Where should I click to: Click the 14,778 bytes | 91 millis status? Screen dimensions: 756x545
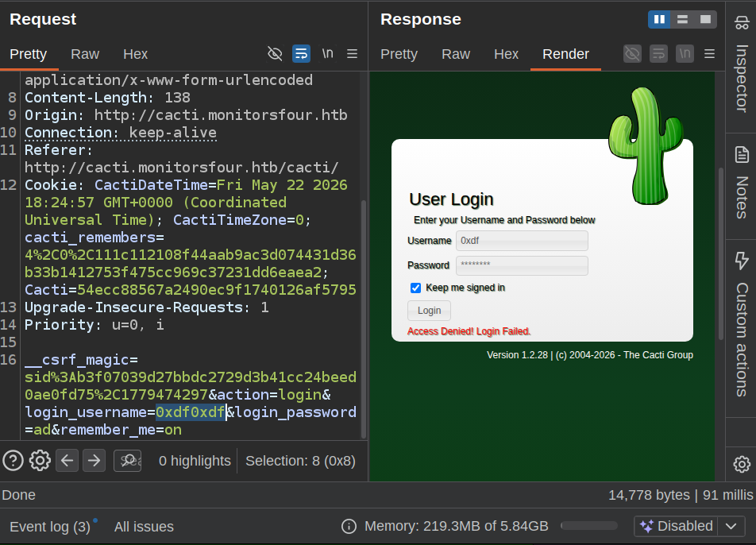681,495
